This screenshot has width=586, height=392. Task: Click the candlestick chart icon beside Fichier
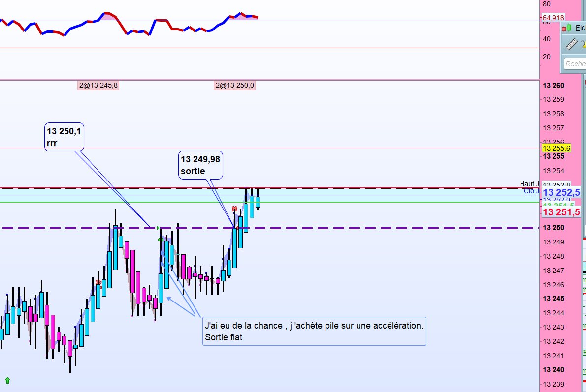[567, 28]
